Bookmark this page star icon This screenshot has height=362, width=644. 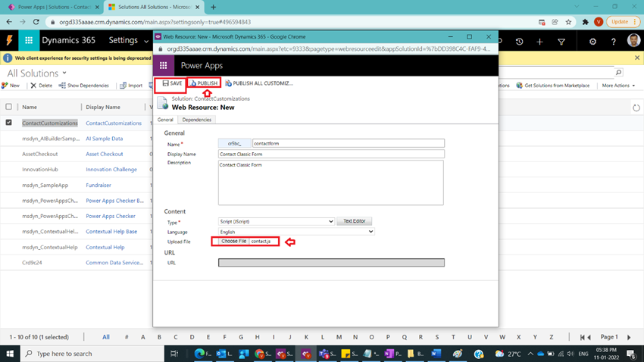[x=568, y=22]
